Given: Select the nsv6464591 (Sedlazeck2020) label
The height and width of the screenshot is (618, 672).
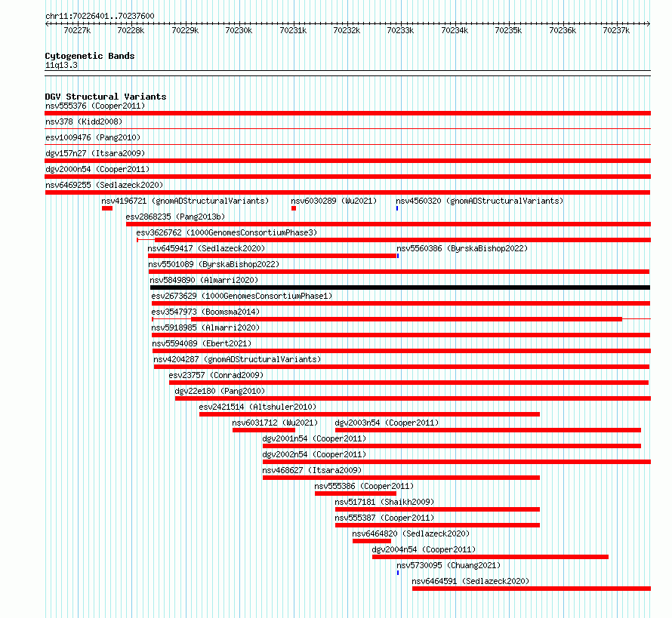Looking at the screenshot, I should coord(470,581).
